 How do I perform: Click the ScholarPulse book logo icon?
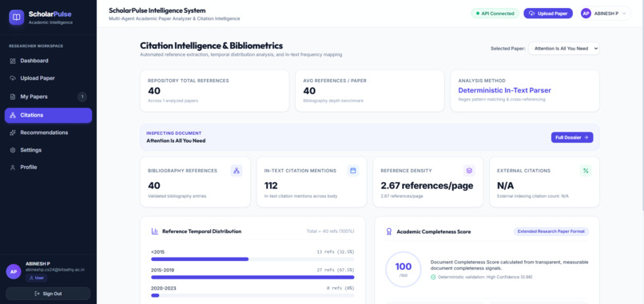(x=17, y=18)
